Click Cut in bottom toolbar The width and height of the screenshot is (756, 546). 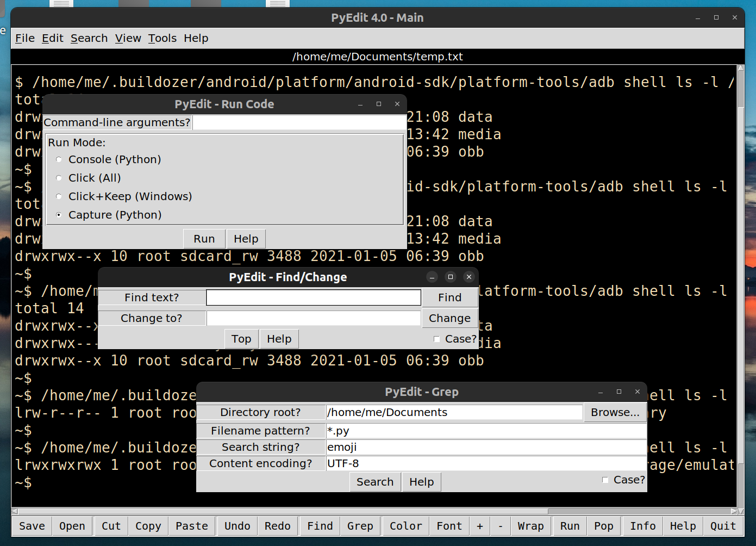tap(111, 526)
